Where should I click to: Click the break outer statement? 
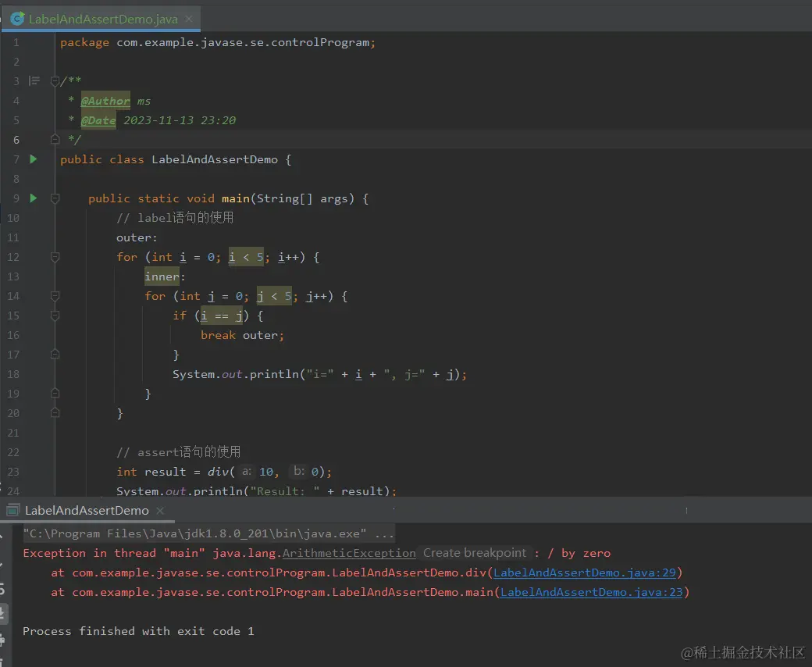click(x=242, y=335)
